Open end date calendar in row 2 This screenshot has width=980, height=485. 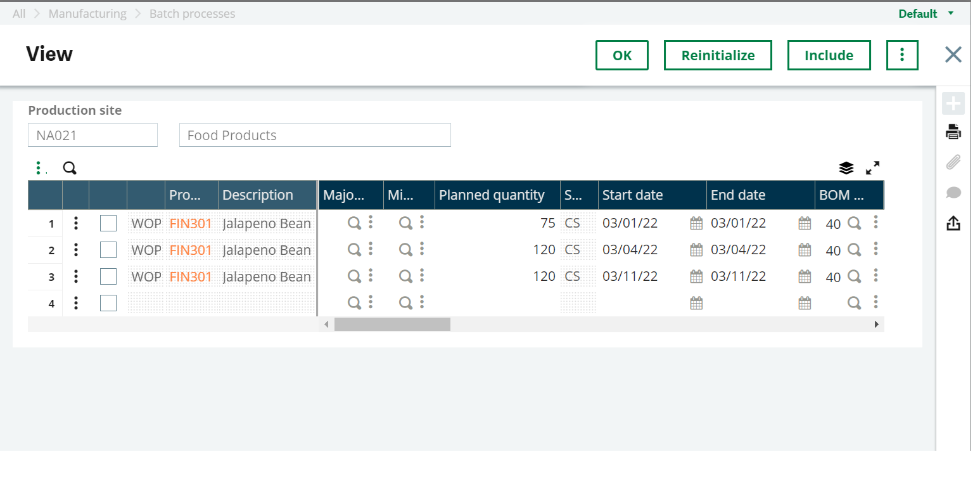tap(805, 250)
